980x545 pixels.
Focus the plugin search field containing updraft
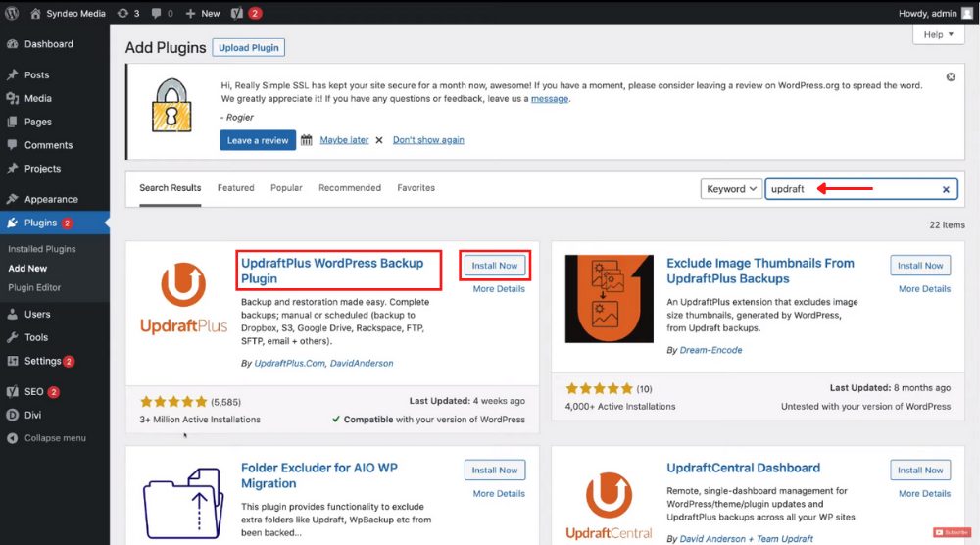point(861,189)
